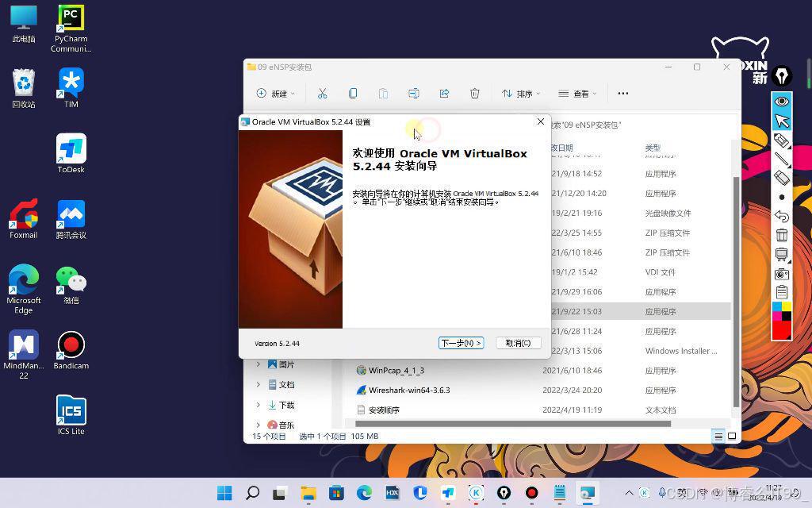Open the 微信 WeChat desktop icon
This screenshot has height=508, width=812.
point(71,285)
